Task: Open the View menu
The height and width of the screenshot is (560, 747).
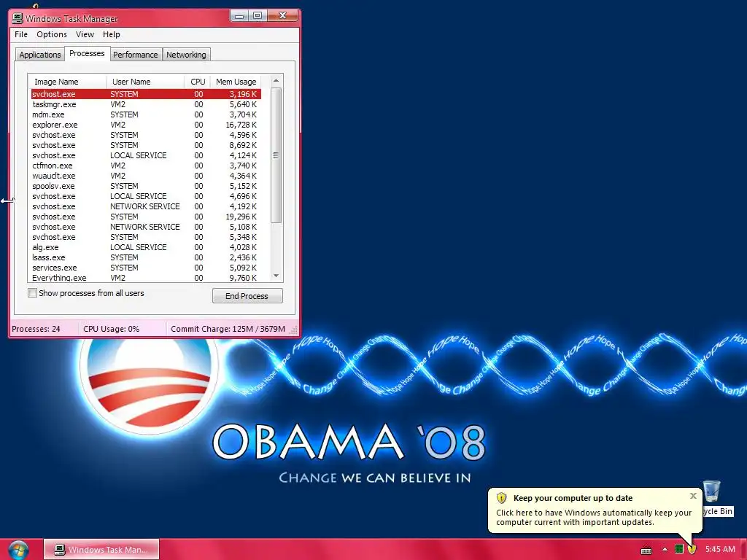Action: 85,34
